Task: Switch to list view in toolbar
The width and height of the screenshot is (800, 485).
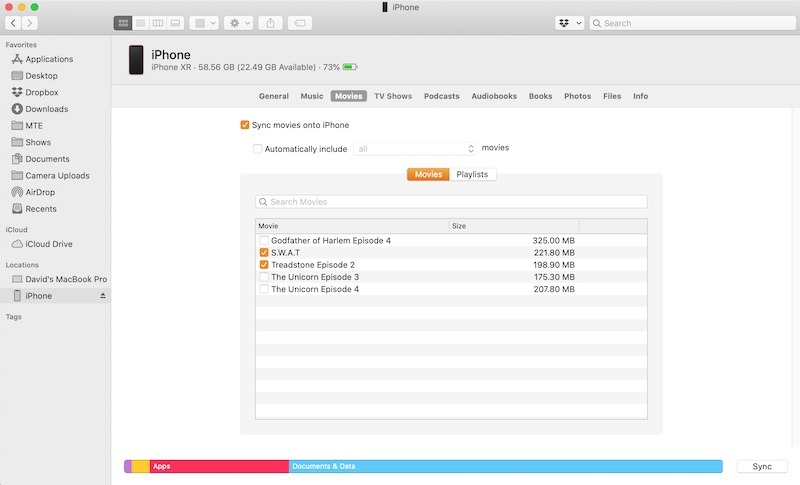Action: [140, 22]
